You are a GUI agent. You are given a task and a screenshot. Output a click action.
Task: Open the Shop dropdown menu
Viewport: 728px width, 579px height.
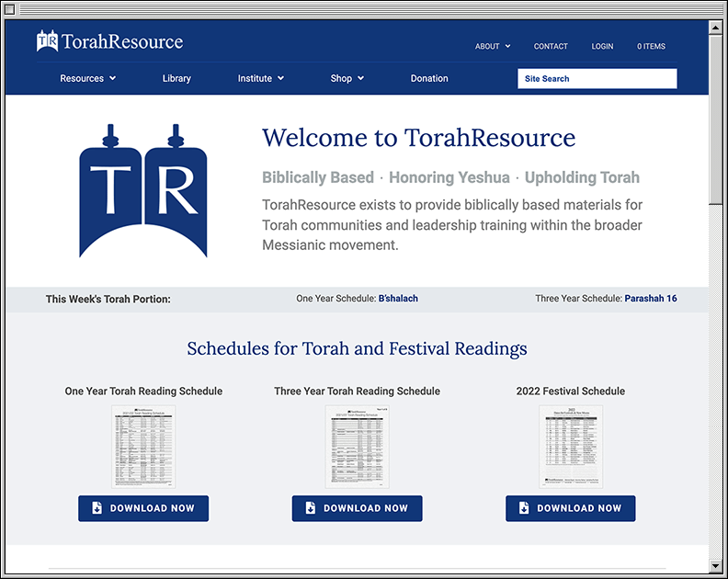tap(347, 78)
